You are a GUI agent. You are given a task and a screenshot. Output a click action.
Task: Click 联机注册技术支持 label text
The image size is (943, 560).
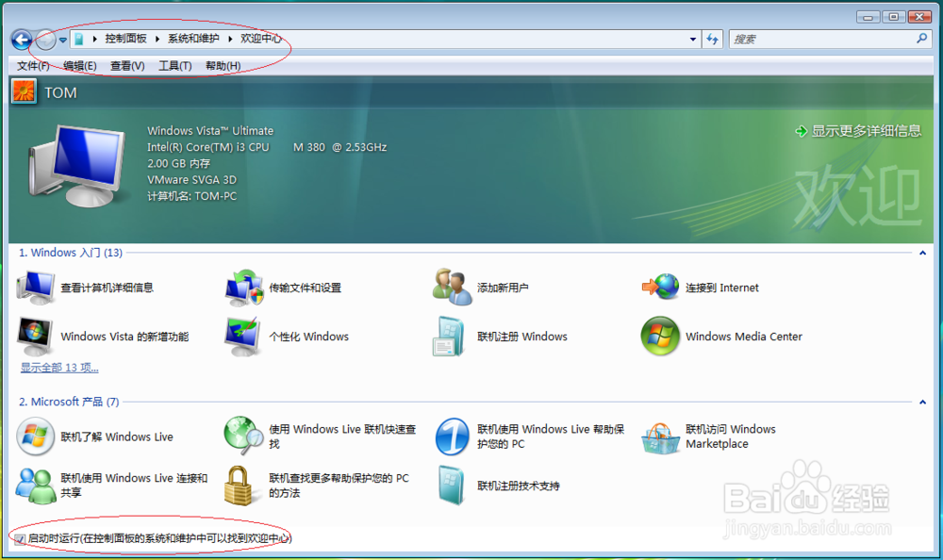click(519, 486)
